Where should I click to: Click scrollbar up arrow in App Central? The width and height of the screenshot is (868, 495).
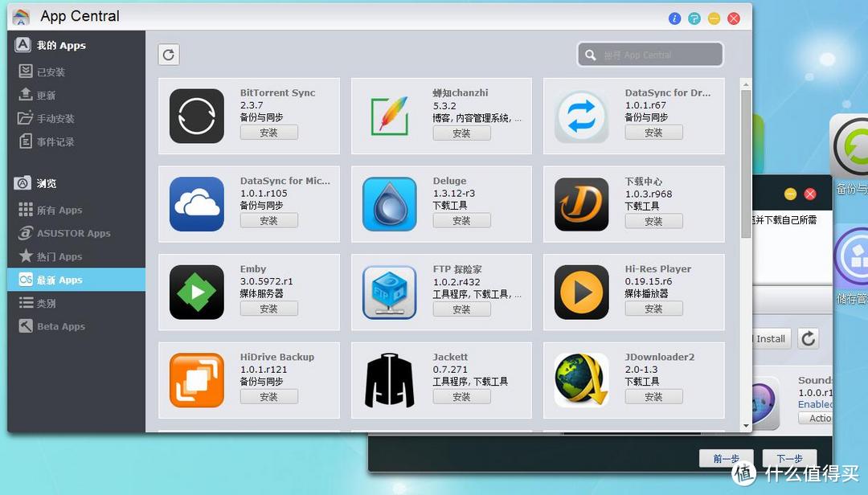pyautogui.click(x=746, y=84)
